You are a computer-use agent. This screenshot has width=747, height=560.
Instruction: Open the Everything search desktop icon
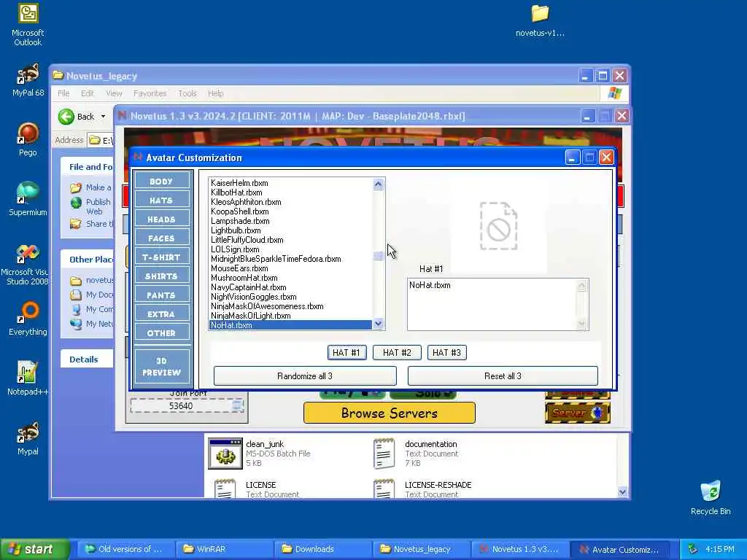(28, 319)
